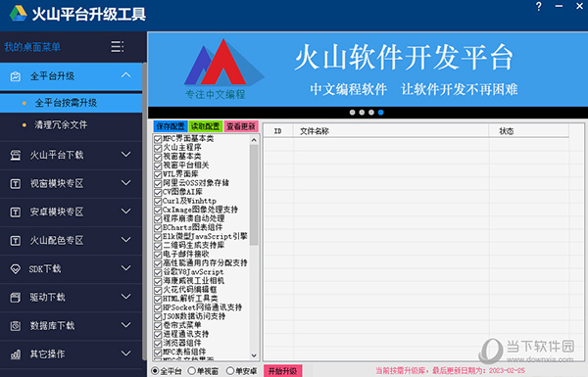588x377 pixels.
Task: Uncheck MFC界面基本类 checkbox
Action: (158, 139)
